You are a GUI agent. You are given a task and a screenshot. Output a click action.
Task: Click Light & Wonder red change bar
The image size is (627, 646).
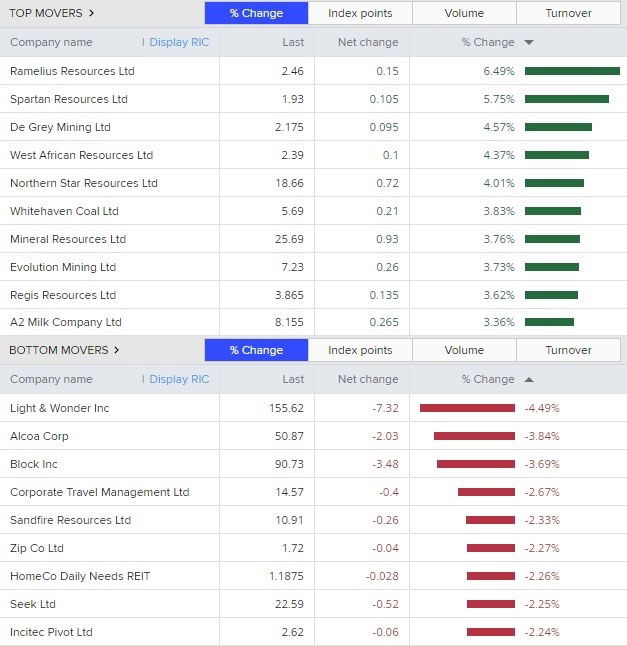[467, 408]
